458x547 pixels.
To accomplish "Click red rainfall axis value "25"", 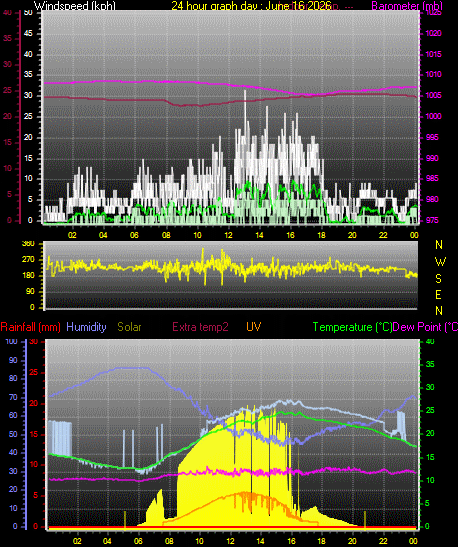I will tap(33, 373).
